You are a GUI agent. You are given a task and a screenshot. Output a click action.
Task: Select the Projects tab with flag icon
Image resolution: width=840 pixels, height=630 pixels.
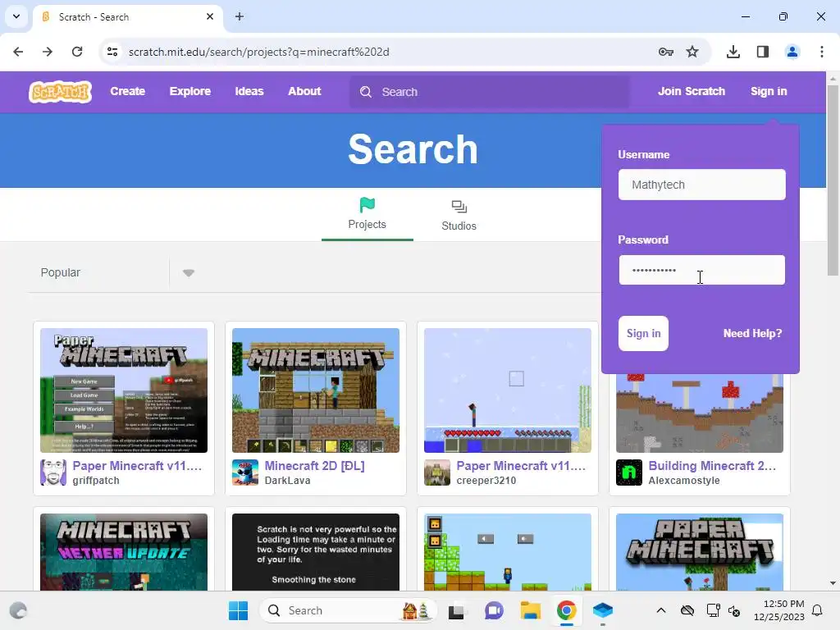(x=367, y=214)
